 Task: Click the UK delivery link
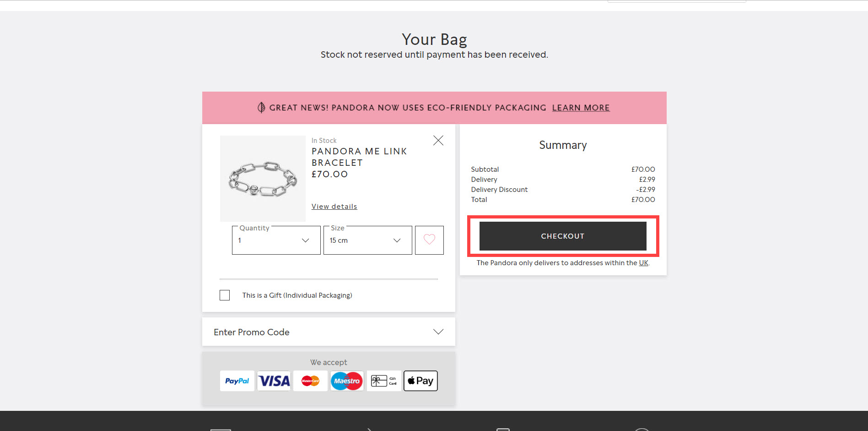pyautogui.click(x=643, y=263)
